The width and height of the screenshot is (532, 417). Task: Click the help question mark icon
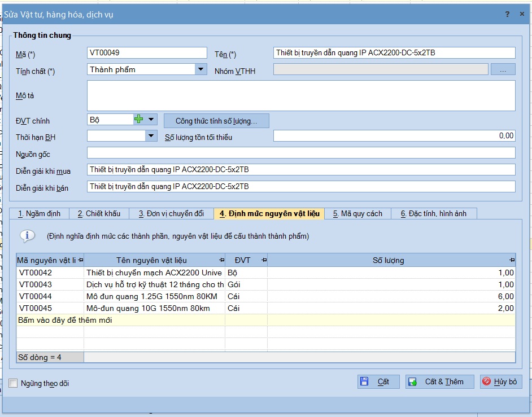pyautogui.click(x=507, y=14)
